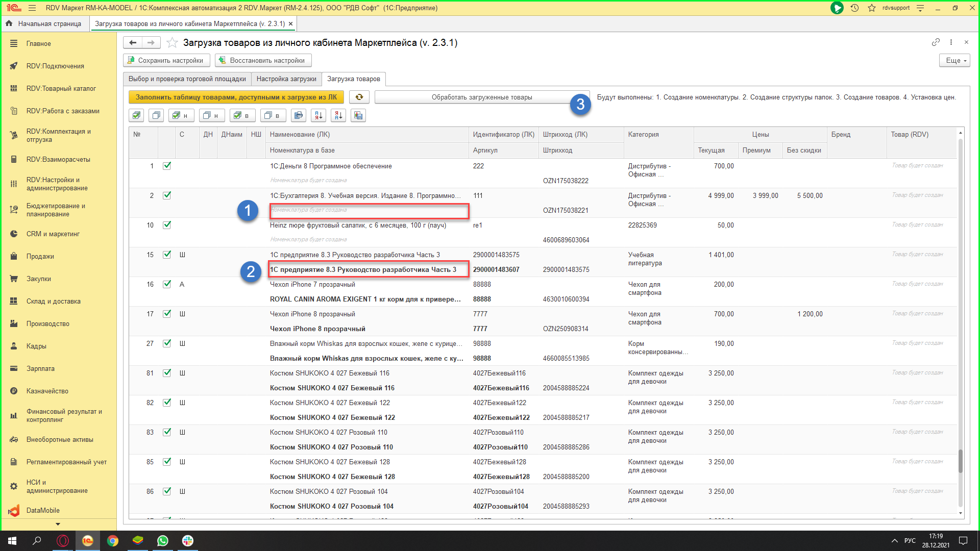This screenshot has width=980, height=551.
Task: Toggle the checkbox for row 83
Action: [x=167, y=432]
